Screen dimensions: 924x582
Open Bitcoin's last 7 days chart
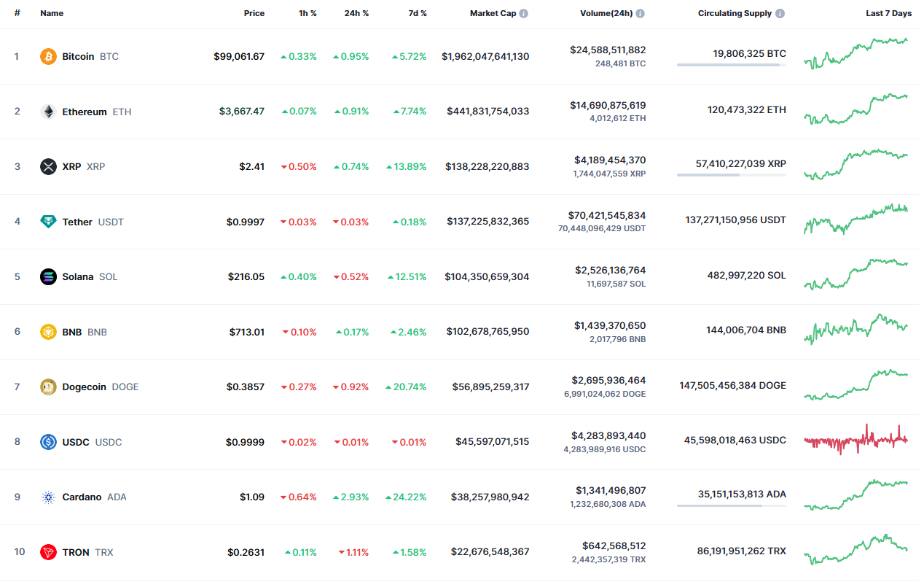856,54
